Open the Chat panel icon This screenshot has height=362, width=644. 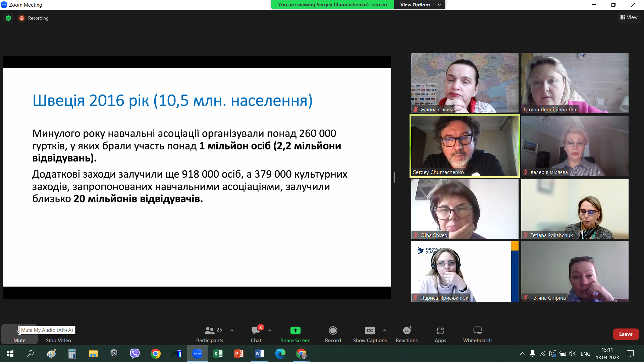[x=256, y=330]
